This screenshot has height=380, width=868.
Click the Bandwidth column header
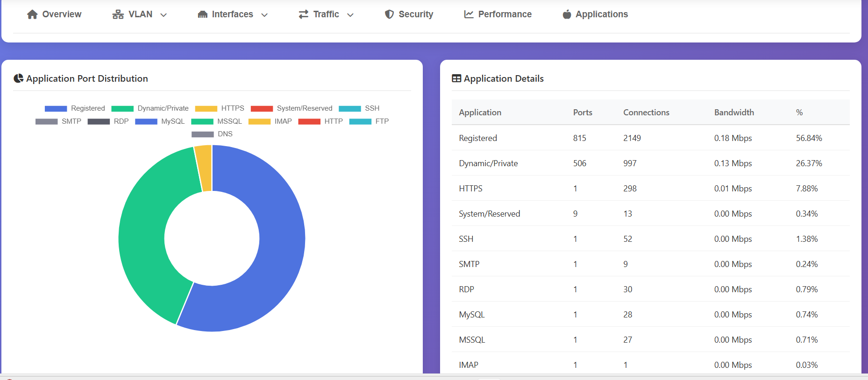(x=734, y=113)
